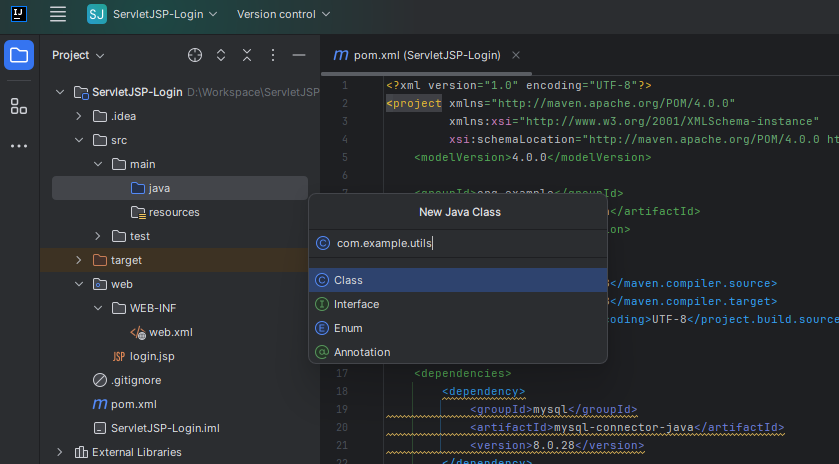Click Select Opened File crosshair icon
The image size is (839, 464).
[x=195, y=55]
